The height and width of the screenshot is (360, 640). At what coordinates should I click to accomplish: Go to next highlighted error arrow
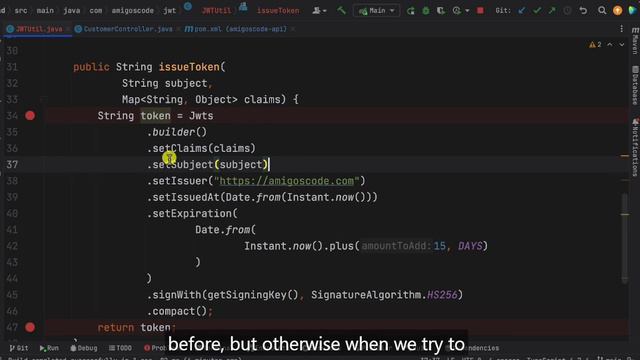coord(622,44)
